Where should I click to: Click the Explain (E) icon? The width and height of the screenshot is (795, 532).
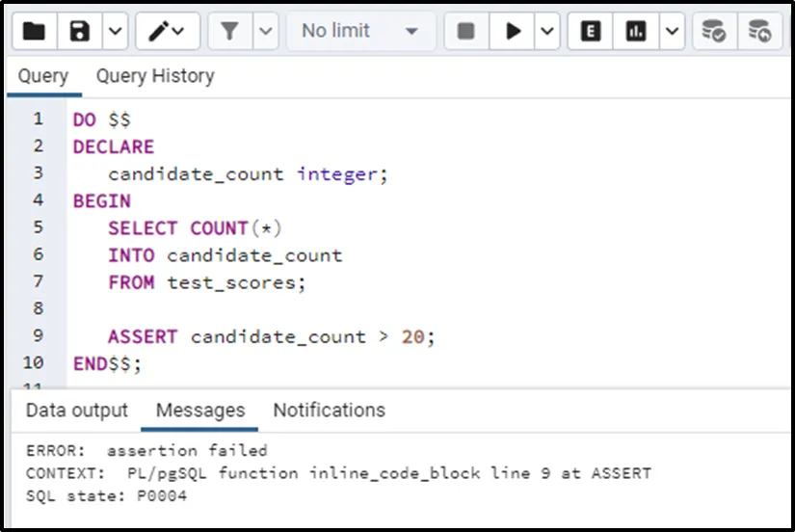(591, 32)
